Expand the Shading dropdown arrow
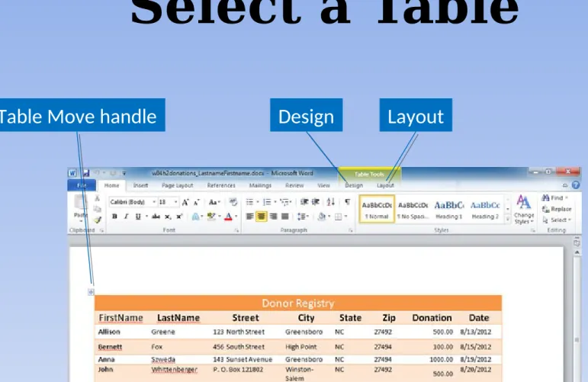This screenshot has width=588, height=382. 329,217
